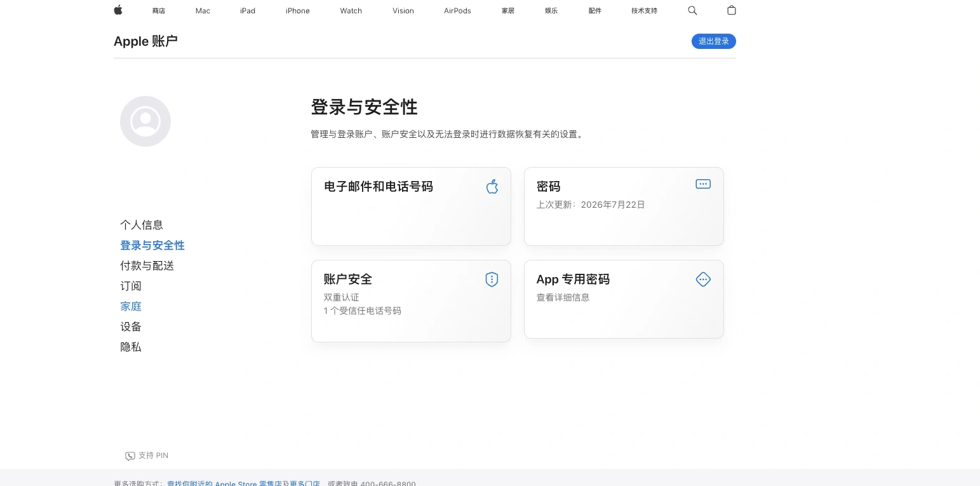The image size is (980, 486).
Task: Click the 1 个受信任电话号码 text
Action: (363, 311)
